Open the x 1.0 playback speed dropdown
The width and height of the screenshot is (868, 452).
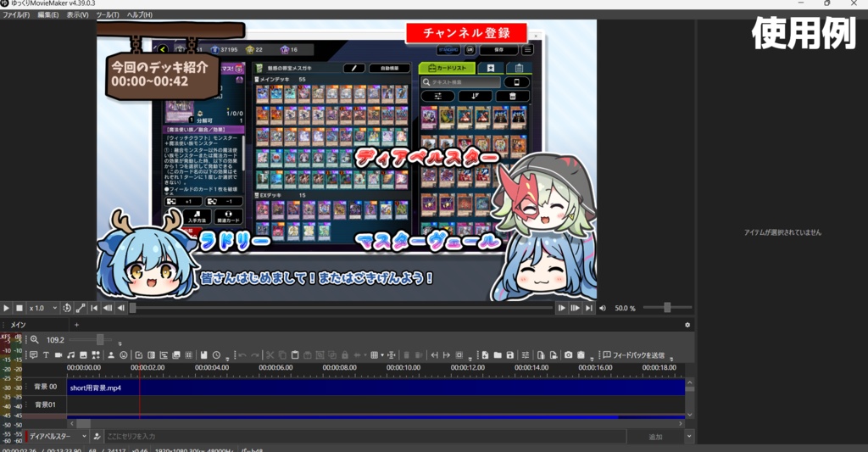pos(43,308)
